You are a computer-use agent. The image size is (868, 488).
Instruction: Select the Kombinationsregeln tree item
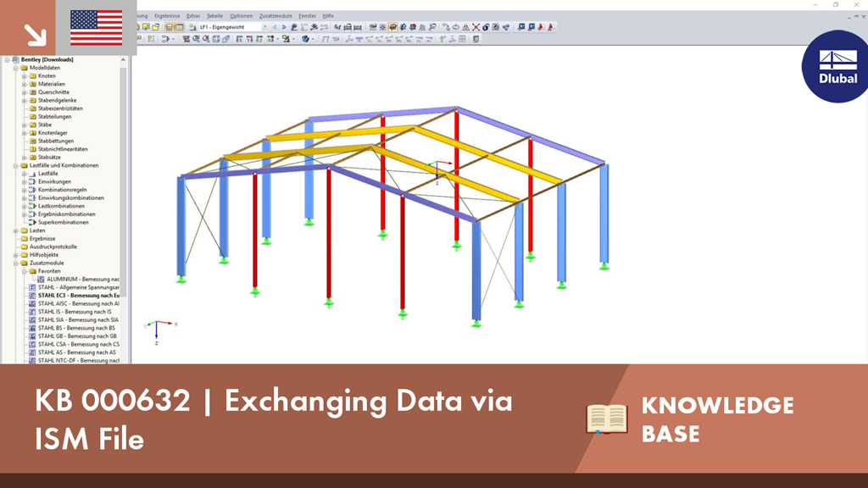pyautogui.click(x=62, y=190)
